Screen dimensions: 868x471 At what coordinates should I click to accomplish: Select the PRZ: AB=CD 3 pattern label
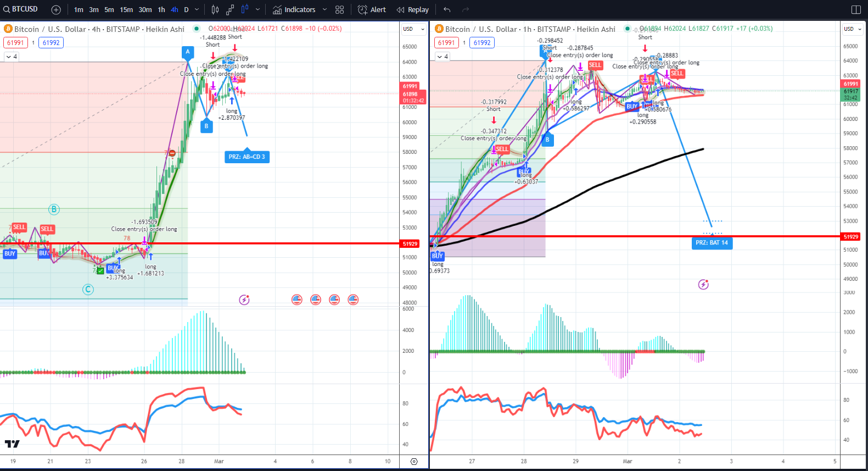(x=247, y=157)
